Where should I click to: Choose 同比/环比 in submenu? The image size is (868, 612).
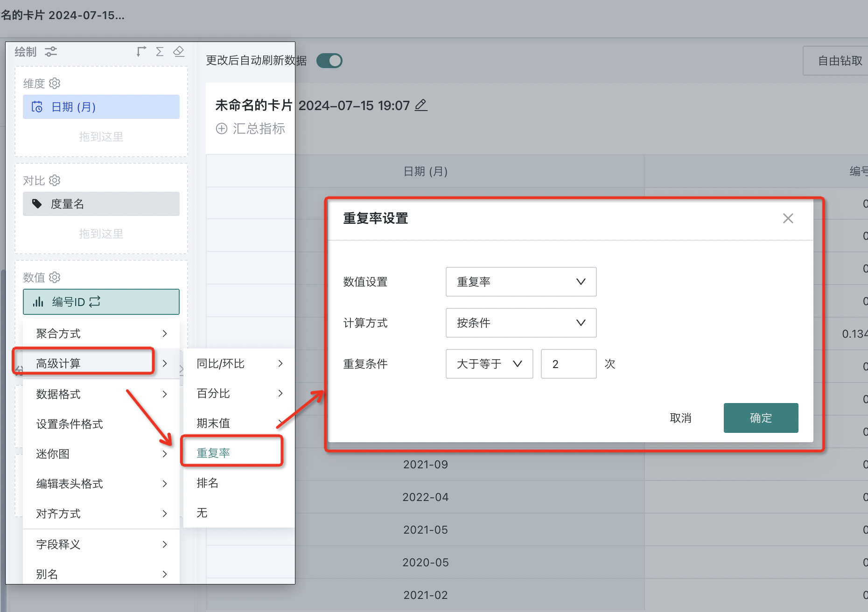(239, 363)
